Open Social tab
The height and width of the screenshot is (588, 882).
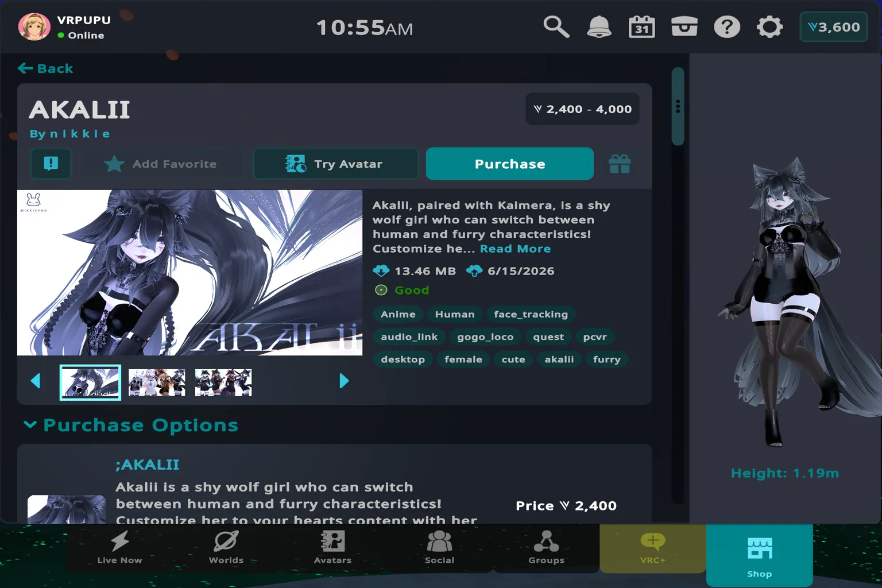[439, 547]
